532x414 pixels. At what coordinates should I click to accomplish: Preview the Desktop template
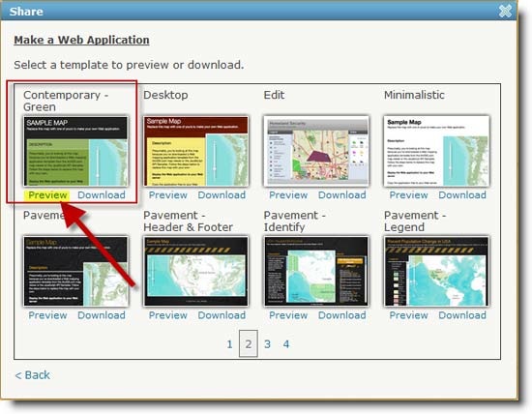click(x=168, y=195)
